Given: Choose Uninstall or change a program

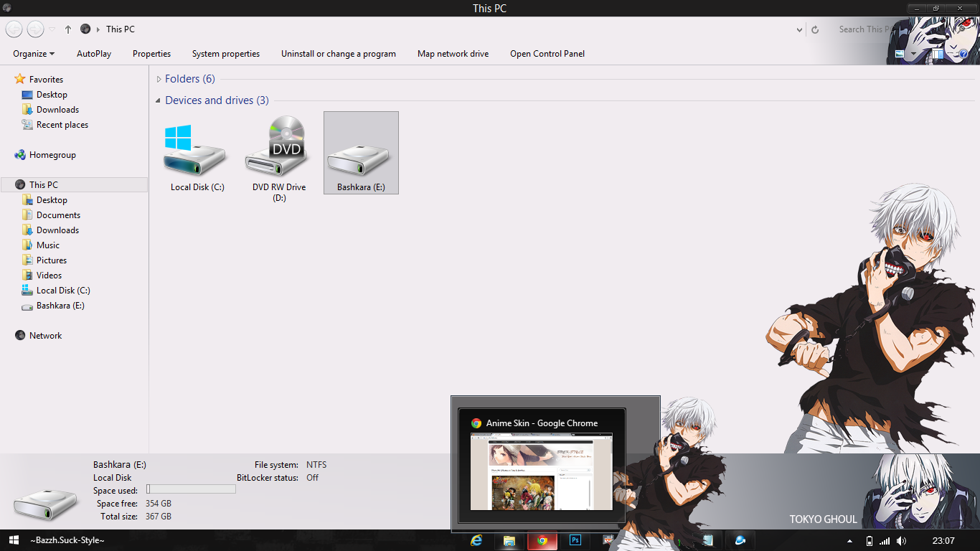Looking at the screenshot, I should pyautogui.click(x=339, y=54).
